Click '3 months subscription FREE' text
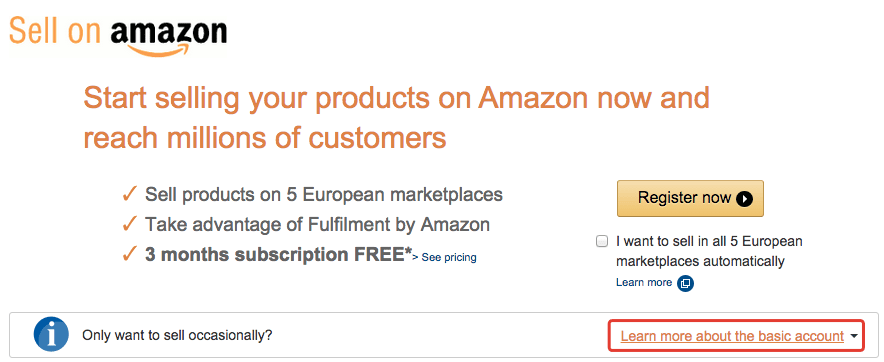This screenshot has height=362, width=884. point(279,255)
